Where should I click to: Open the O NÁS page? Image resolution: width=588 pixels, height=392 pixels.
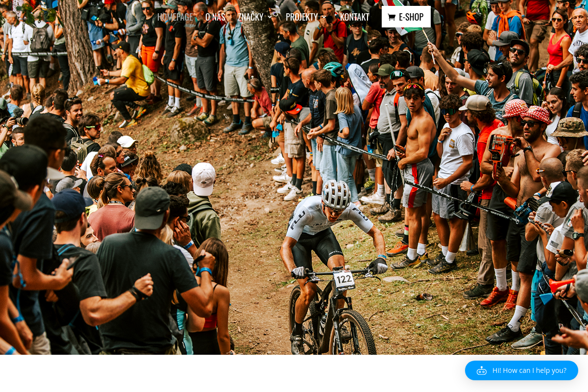point(215,17)
